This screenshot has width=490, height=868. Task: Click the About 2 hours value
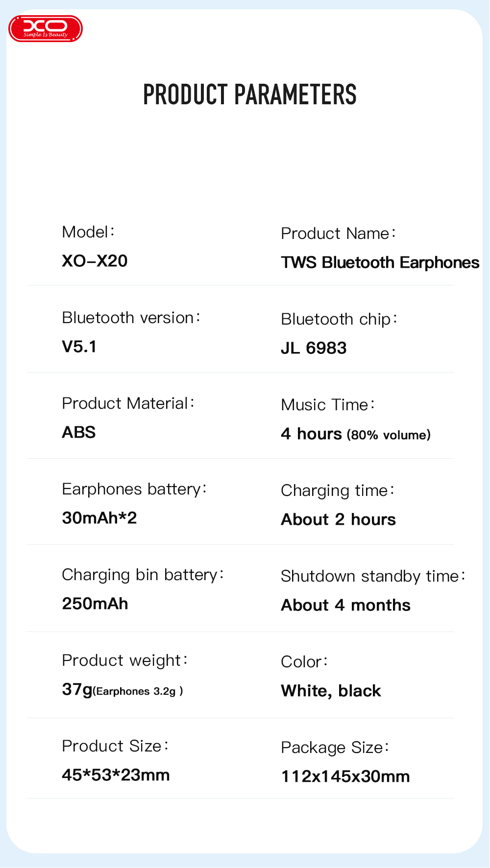point(338,519)
